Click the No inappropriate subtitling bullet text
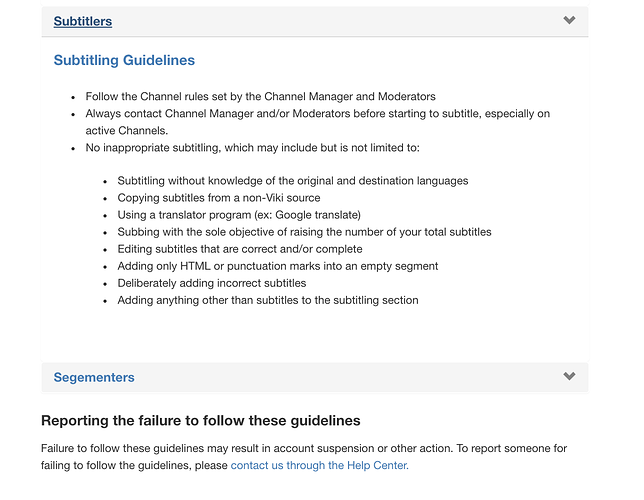The image size is (644, 500). (253, 148)
